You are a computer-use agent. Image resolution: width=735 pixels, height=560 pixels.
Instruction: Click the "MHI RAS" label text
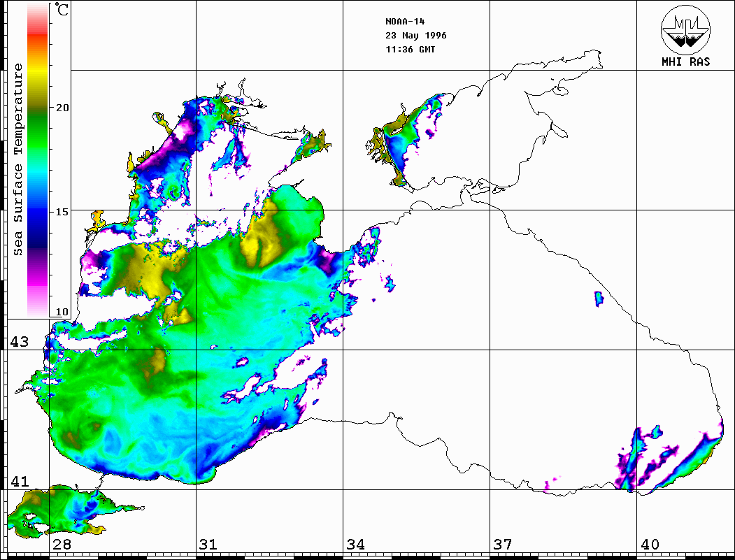coord(686,62)
